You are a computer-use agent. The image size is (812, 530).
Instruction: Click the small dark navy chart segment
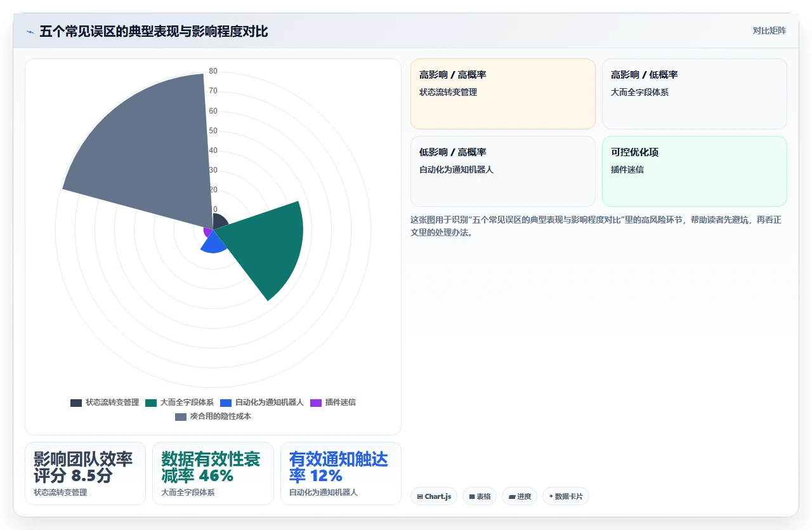pyautogui.click(x=219, y=222)
